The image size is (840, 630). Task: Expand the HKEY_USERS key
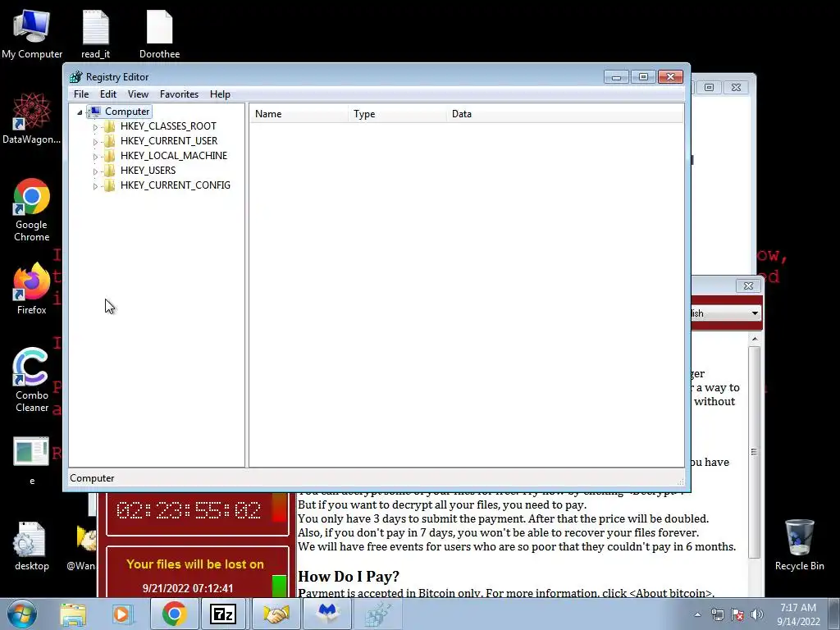click(95, 171)
